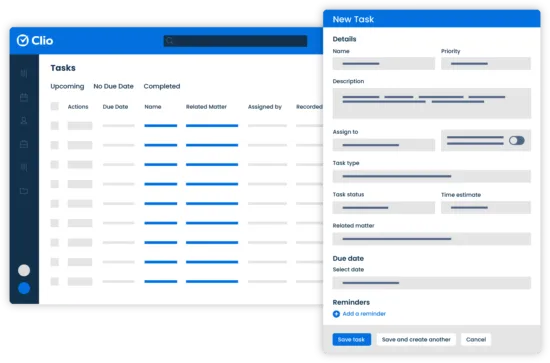The image size is (550, 363).
Task: Check the select-all checkbox in the Tasks header
Action: (x=55, y=106)
